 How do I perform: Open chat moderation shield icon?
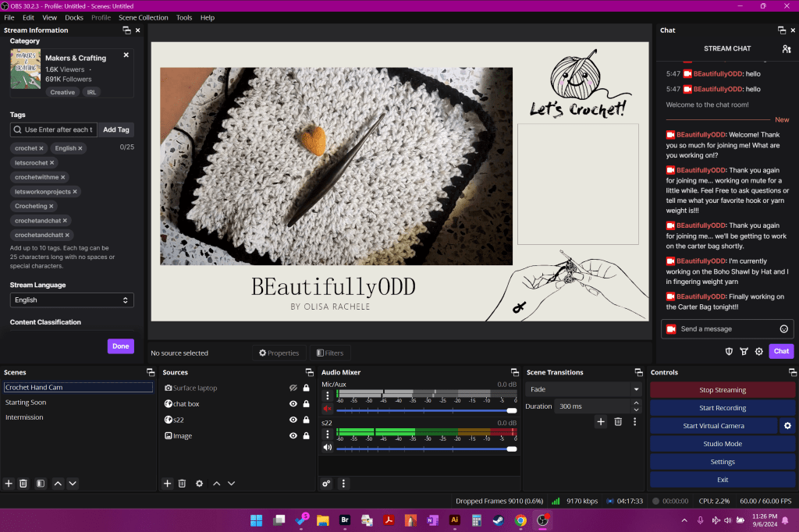(729, 351)
